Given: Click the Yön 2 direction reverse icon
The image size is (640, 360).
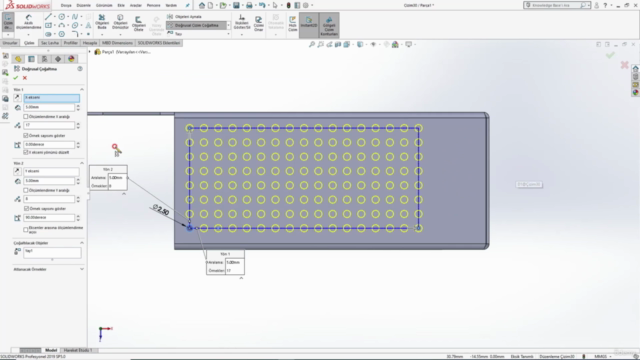Looking at the screenshot, I should click(x=17, y=171).
